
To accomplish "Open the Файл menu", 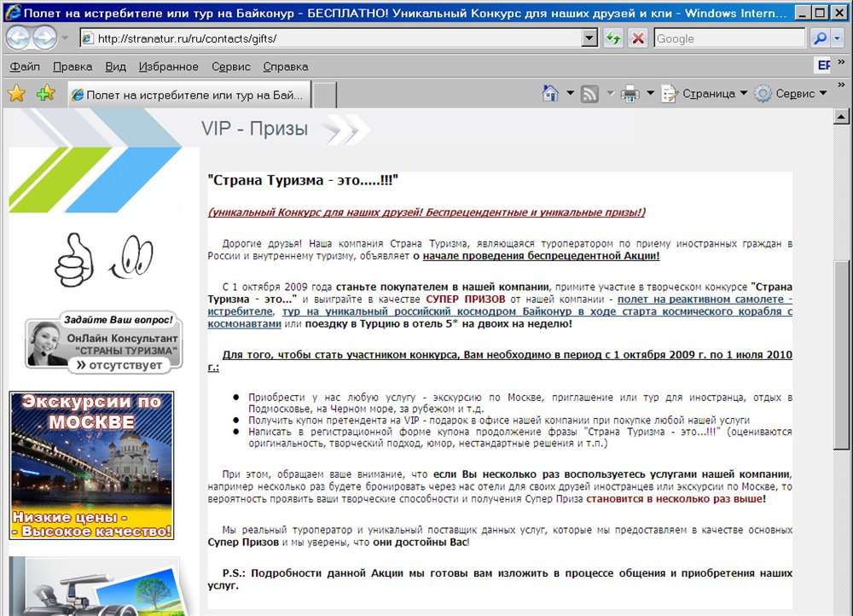I will (x=25, y=67).
